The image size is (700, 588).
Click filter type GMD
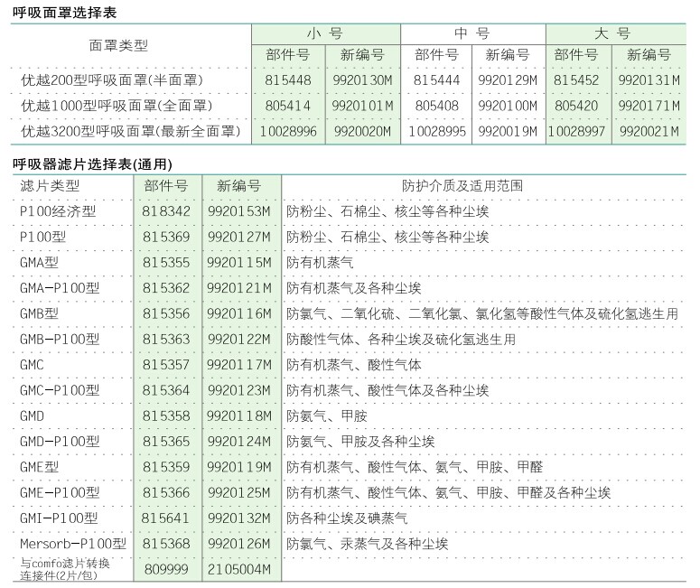(32, 416)
